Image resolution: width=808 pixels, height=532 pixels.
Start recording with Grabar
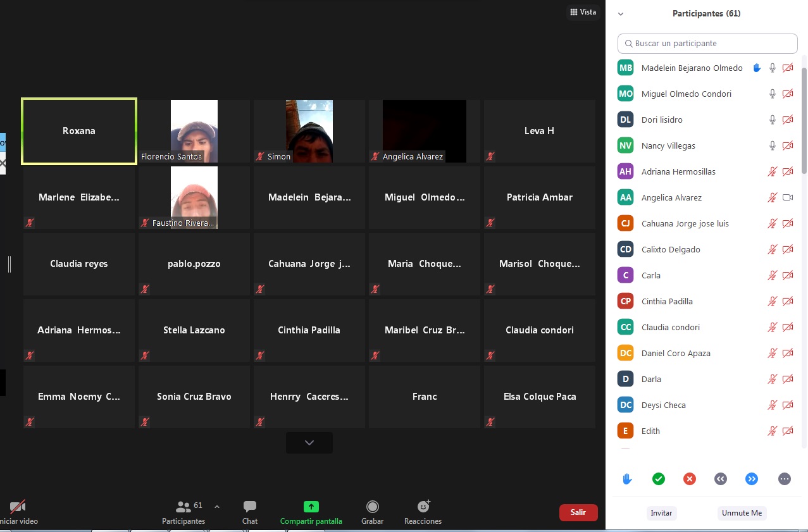coord(373,512)
